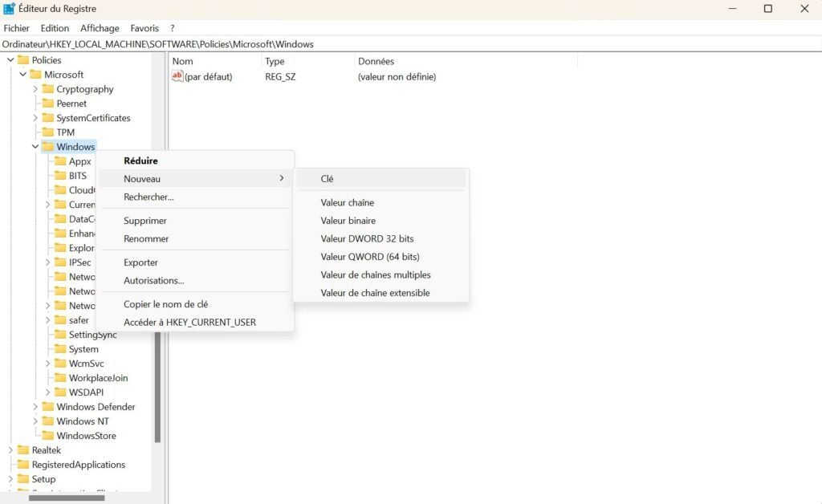Viewport: 822px width, 504px height.
Task: Choose Valeur de chaînes multiples
Action: [x=381, y=274]
